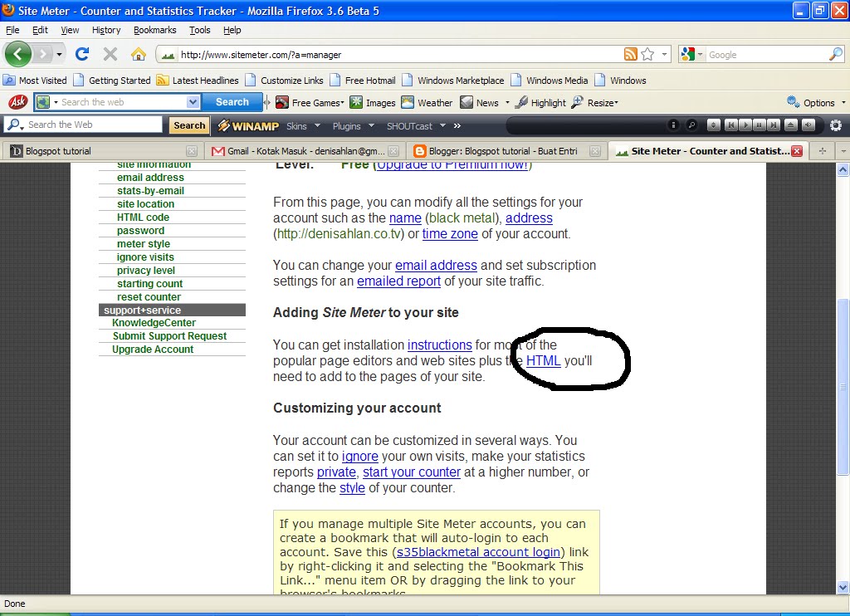Open Google search engine selector dropdown
Viewport: 850px width, 616px height.
701,54
